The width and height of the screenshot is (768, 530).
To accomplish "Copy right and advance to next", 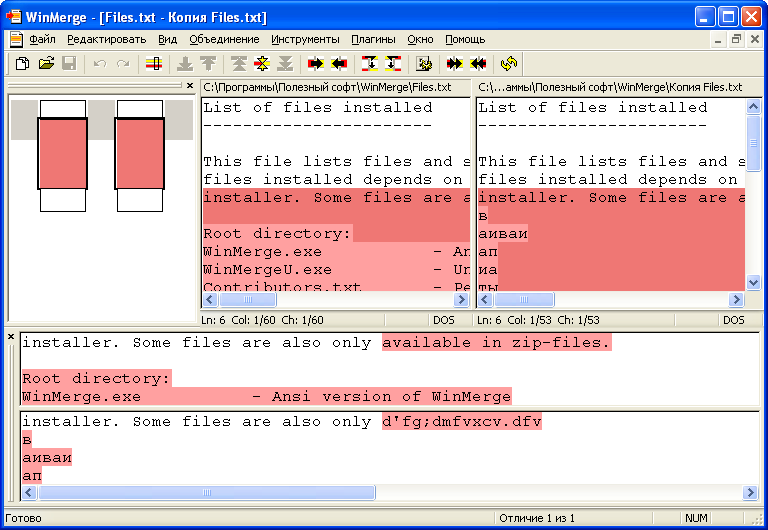I will tap(370, 64).
